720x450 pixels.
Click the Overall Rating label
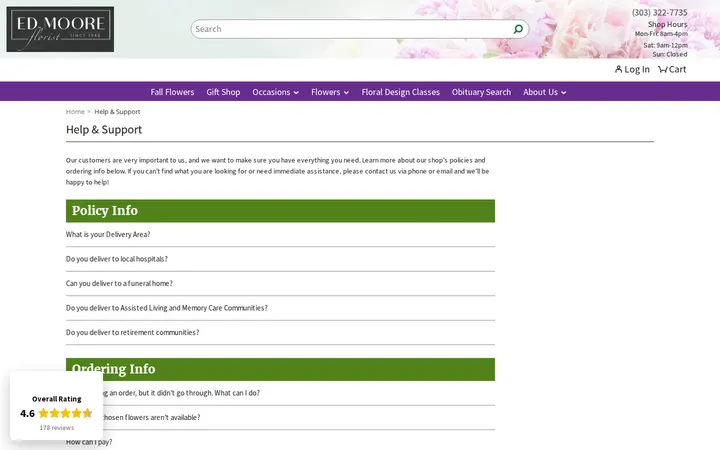(x=56, y=399)
